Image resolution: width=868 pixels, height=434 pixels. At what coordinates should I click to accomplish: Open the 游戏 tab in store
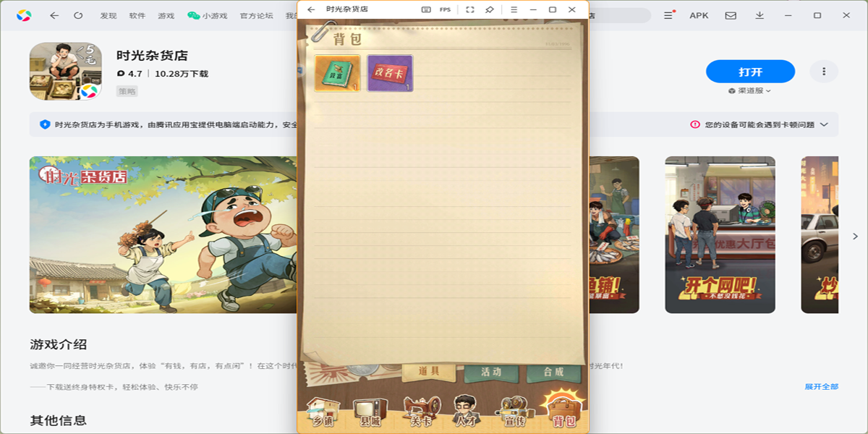[x=166, y=15]
